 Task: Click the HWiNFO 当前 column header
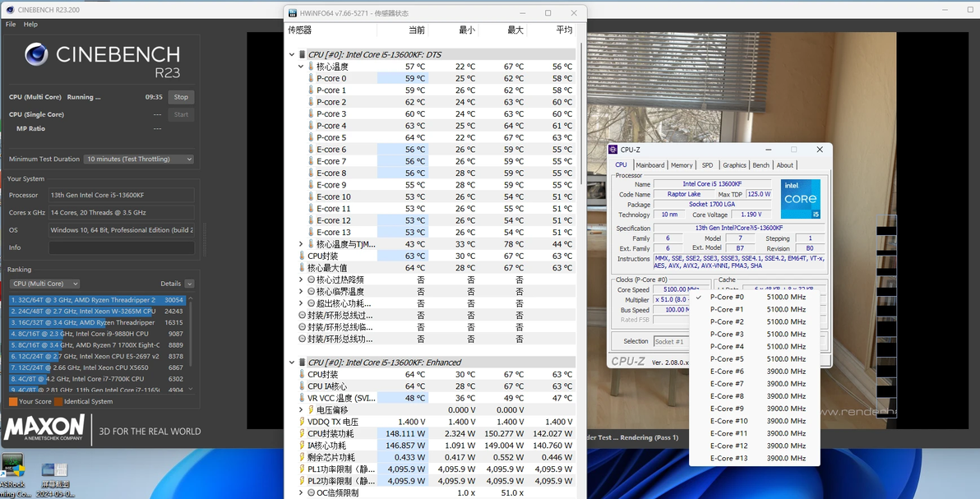coord(416,30)
